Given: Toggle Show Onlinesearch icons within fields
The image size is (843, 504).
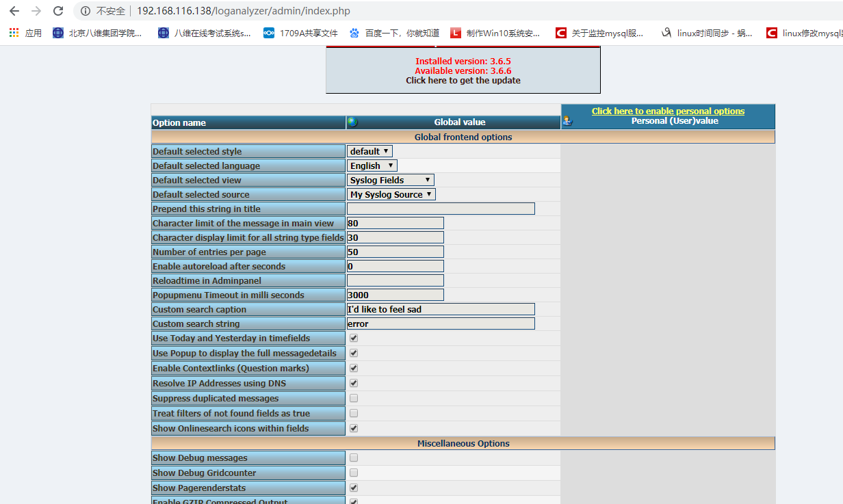Looking at the screenshot, I should pos(354,428).
